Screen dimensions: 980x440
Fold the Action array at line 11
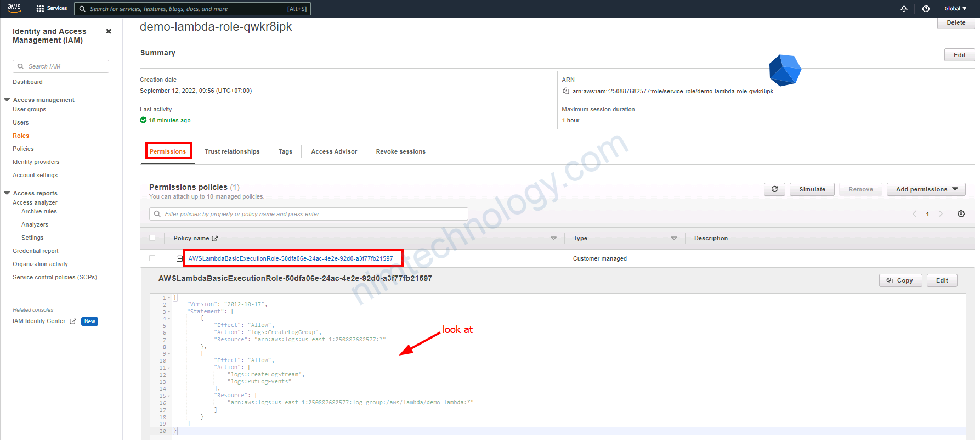point(169,368)
